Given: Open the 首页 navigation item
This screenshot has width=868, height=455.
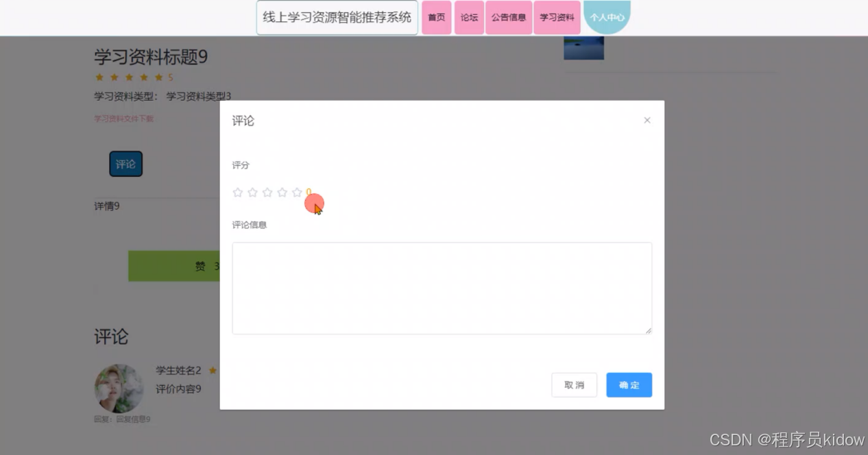Looking at the screenshot, I should tap(436, 18).
